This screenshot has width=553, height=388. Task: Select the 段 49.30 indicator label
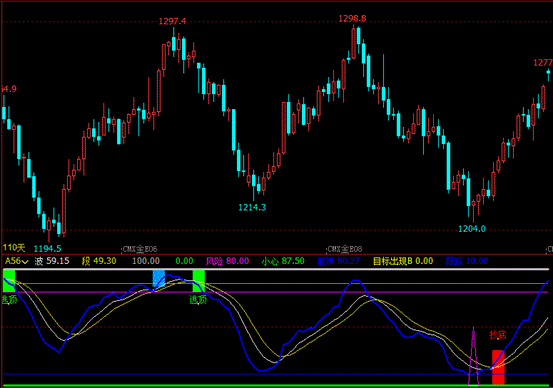click(99, 261)
